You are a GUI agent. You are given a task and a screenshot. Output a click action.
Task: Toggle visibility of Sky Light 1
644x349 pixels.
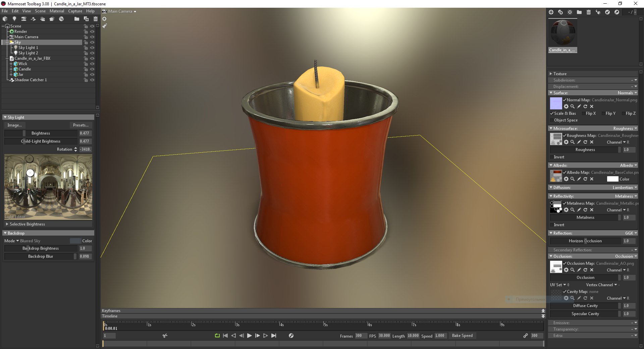pos(92,48)
